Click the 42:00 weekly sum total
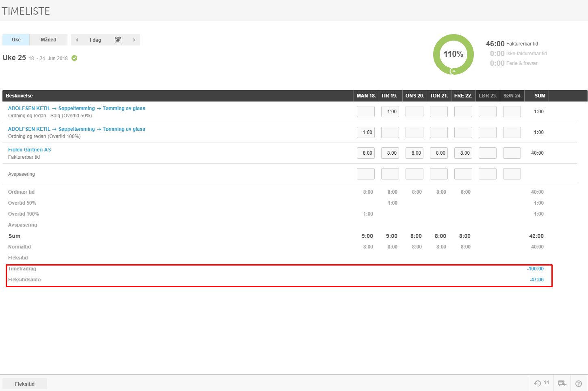The width and height of the screenshot is (588, 391). [536, 236]
